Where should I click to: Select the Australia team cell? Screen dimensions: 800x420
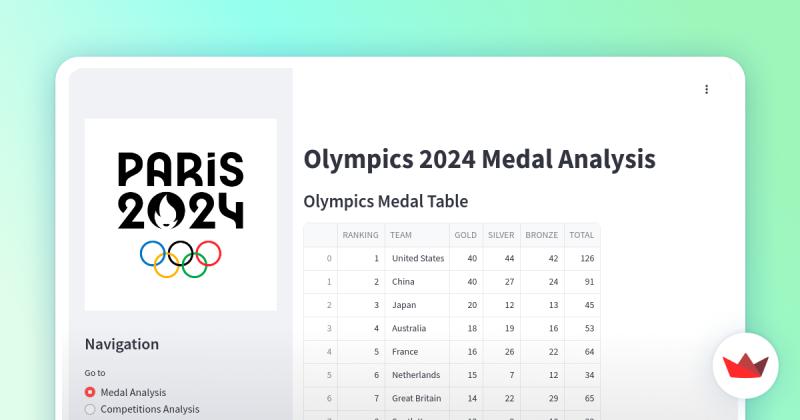[417, 328]
